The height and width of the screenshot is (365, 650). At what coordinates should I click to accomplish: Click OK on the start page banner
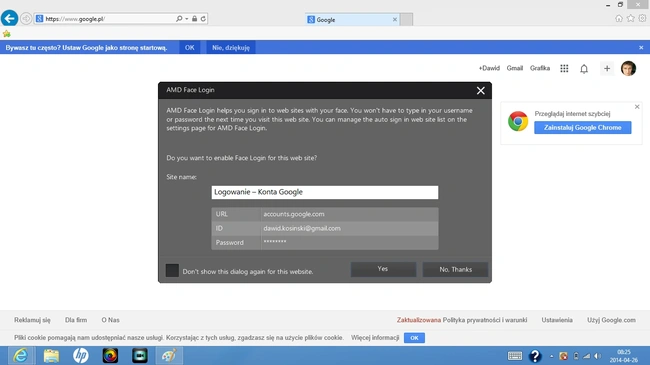point(189,48)
